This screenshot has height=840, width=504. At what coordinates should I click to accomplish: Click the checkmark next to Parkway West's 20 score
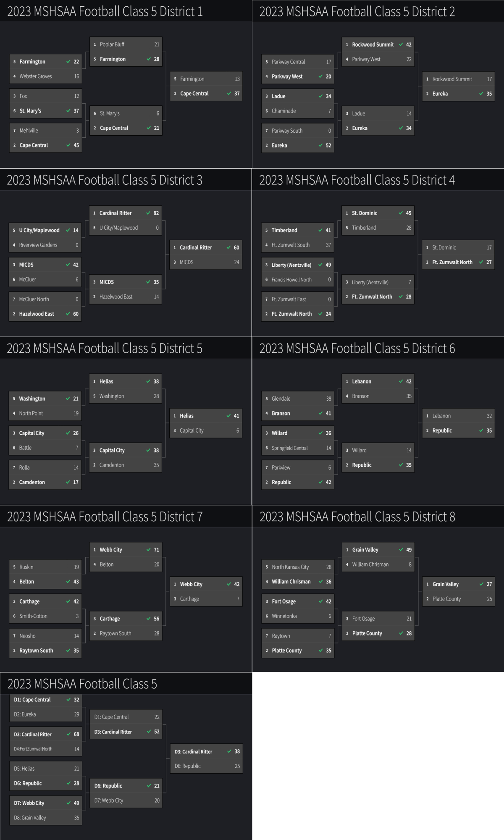(321, 76)
